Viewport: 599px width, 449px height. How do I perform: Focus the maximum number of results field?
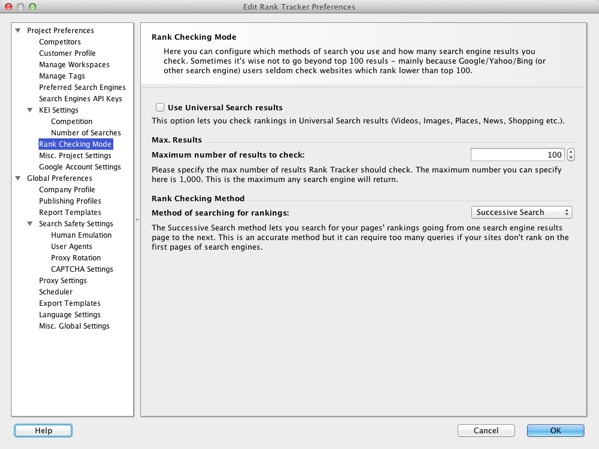[518, 155]
